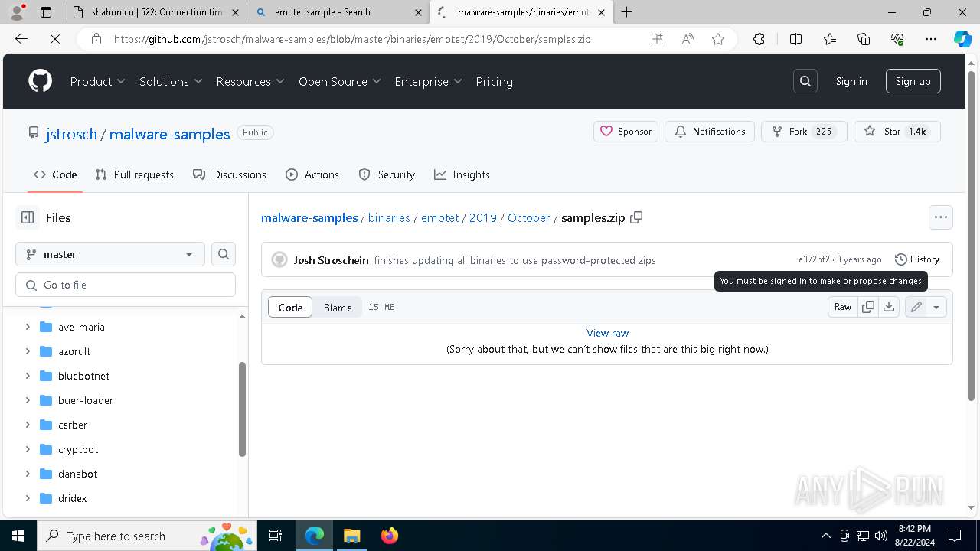
Task: Collapse the Files side panel icon
Action: coord(28,217)
